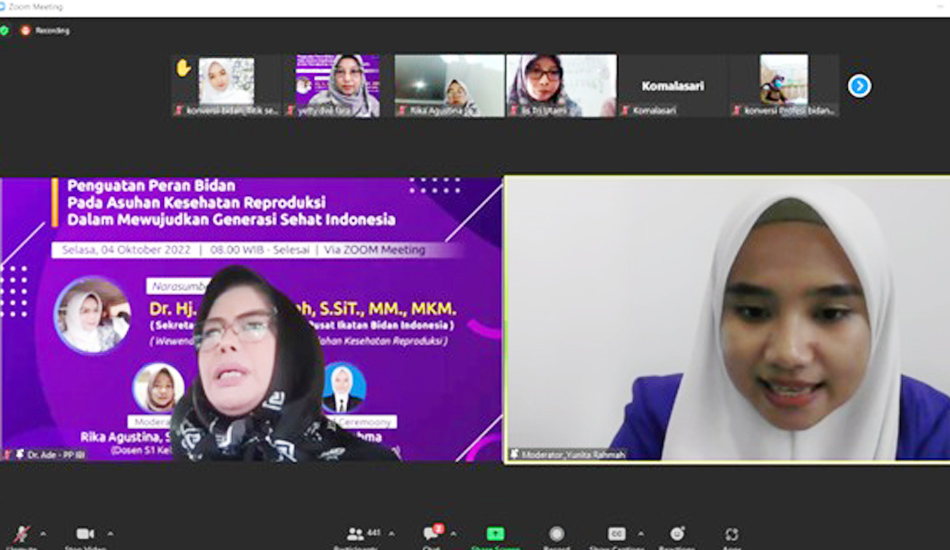Stop Video camera icon
The width and height of the screenshot is (950, 550).
(85, 535)
